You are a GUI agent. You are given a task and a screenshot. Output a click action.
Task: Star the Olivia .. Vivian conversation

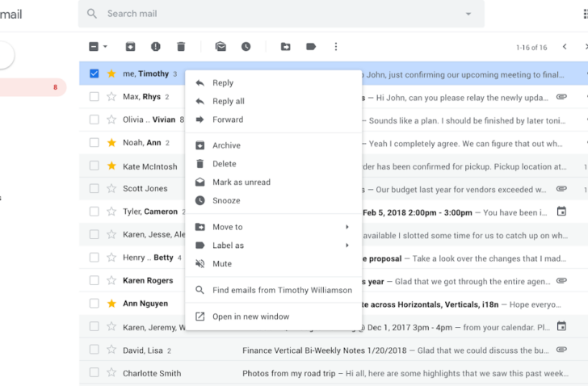111,120
